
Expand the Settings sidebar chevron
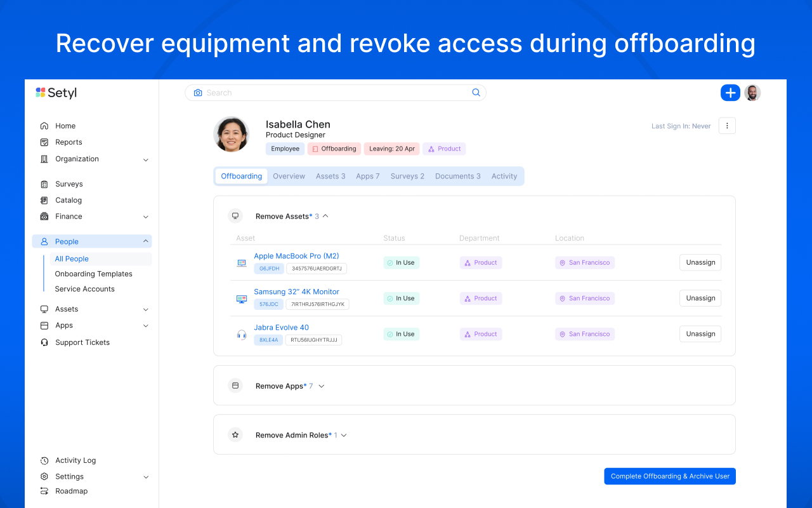point(146,477)
